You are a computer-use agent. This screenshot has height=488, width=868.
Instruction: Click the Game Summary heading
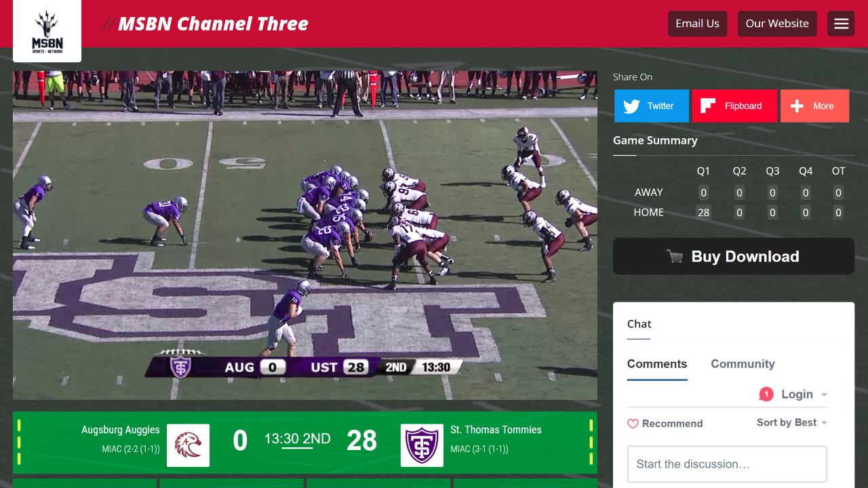(655, 140)
